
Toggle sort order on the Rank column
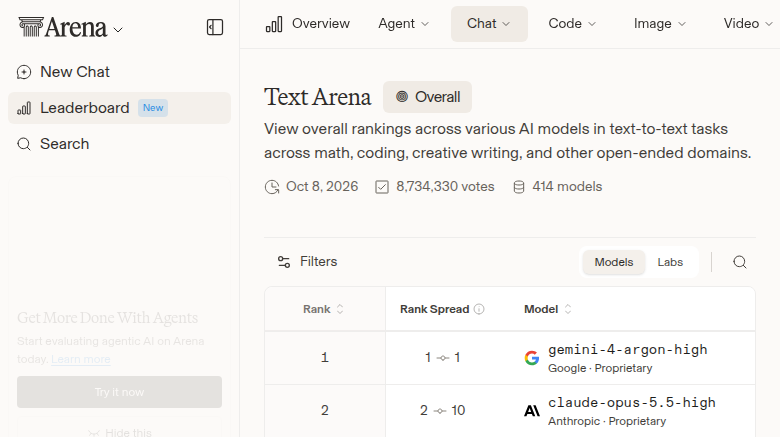[323, 309]
